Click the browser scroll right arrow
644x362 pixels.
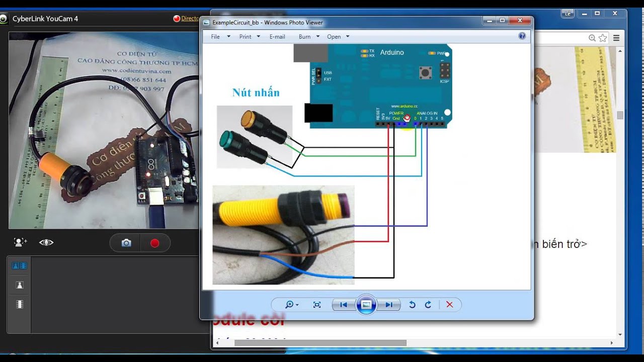pyautogui.click(x=612, y=343)
